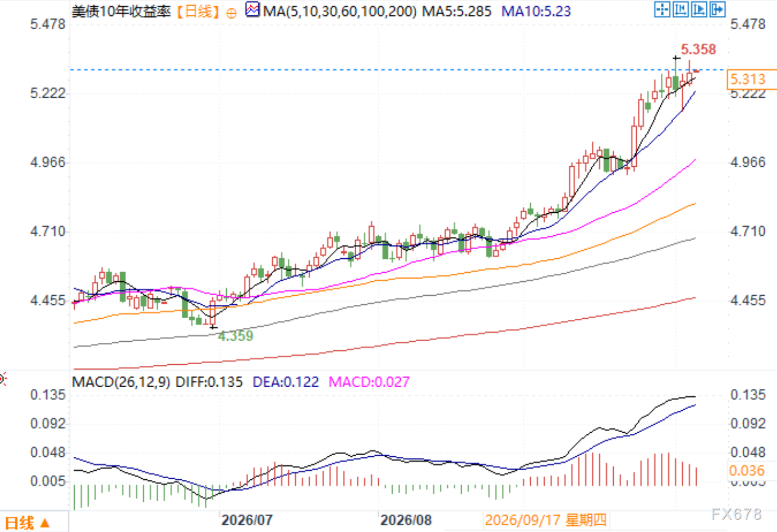Click the MACD(26,12,9) indicator label

[121, 382]
